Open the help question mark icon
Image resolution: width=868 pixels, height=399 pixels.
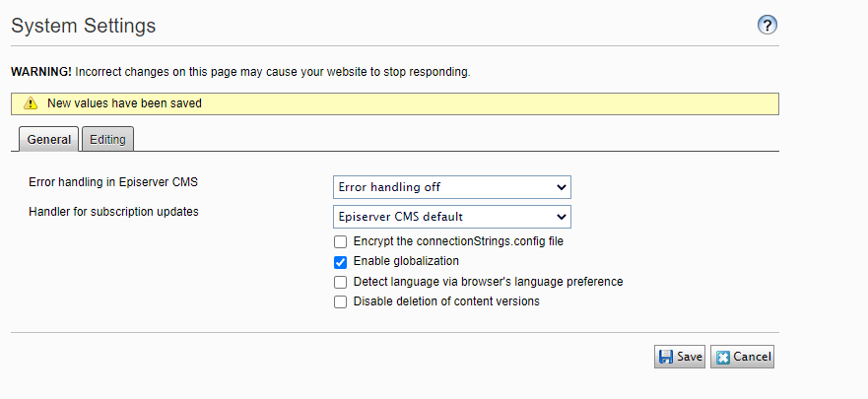click(x=768, y=26)
